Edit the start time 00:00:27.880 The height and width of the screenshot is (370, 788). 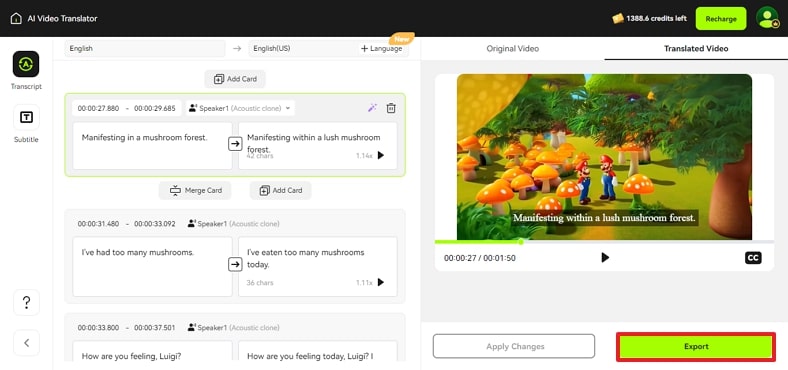pyautogui.click(x=98, y=108)
